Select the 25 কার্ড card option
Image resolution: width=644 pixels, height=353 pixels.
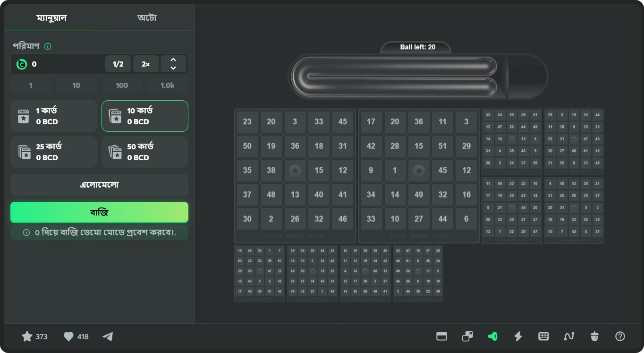point(54,152)
